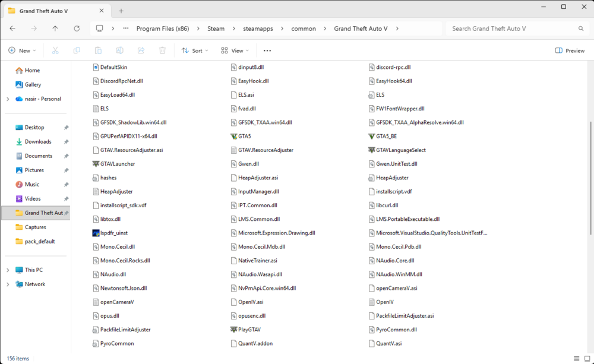Toggle the Preview pane
This screenshot has width=594, height=364.
point(570,50)
